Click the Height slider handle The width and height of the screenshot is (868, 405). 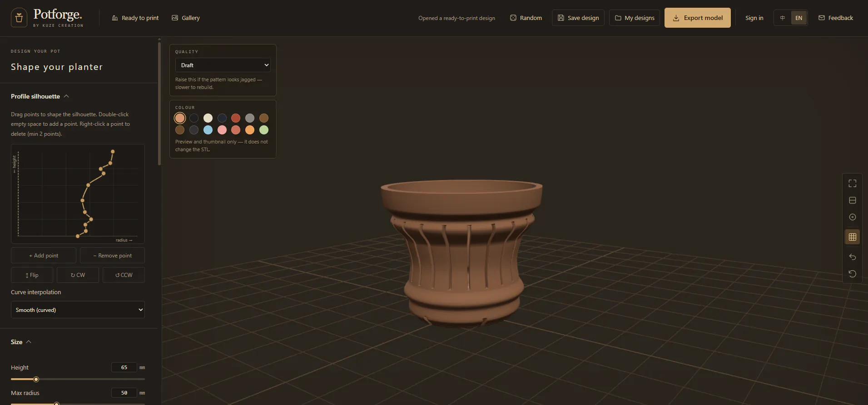pyautogui.click(x=36, y=379)
